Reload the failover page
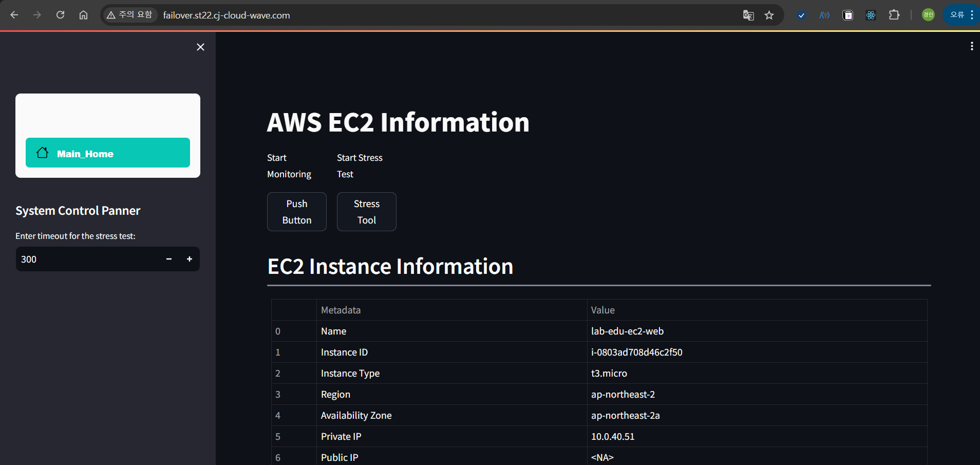The width and height of the screenshot is (980, 465). point(60,15)
